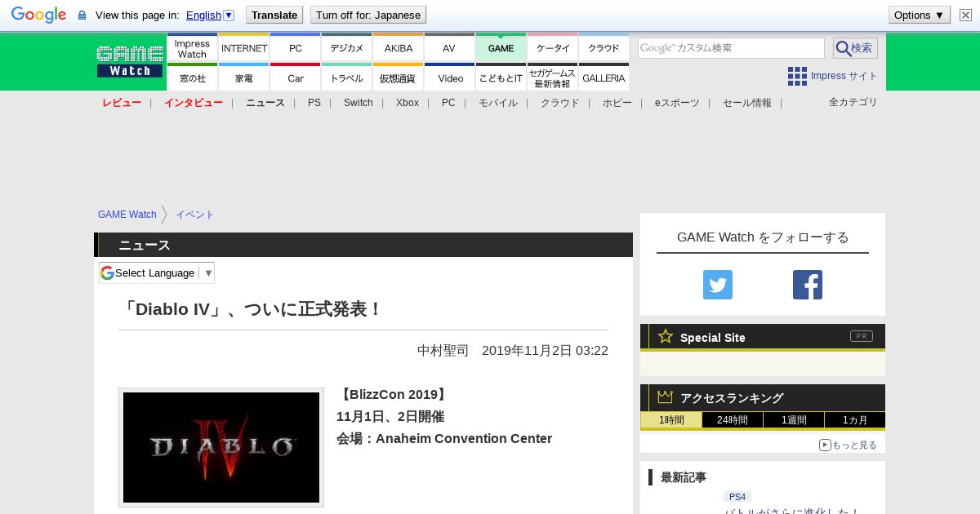The width and height of the screenshot is (980, 514).
Task: Click the Google logo in translate bar
Action: (x=38, y=15)
